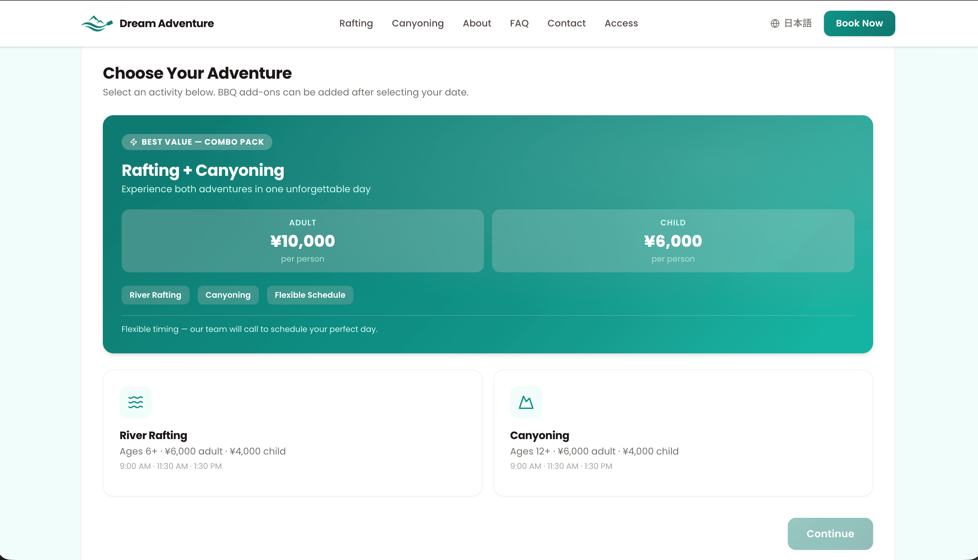Open the Canyoning nav menu item

pyautogui.click(x=418, y=23)
